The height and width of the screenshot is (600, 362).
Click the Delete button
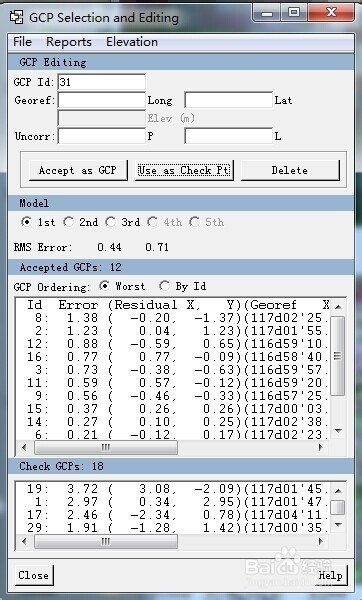tap(290, 170)
